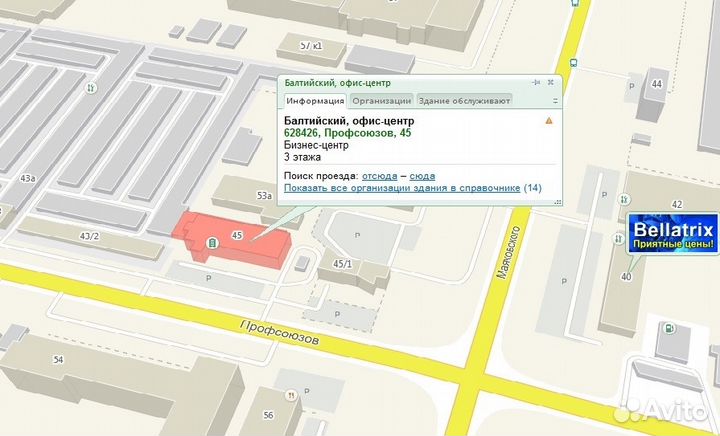Open the Здание обслуживают tab

click(464, 101)
